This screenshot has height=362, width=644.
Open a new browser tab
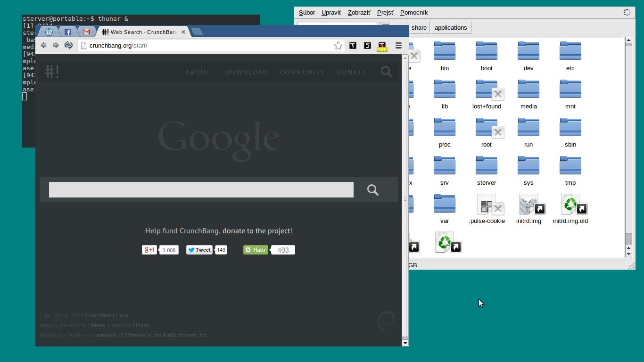[x=198, y=32]
